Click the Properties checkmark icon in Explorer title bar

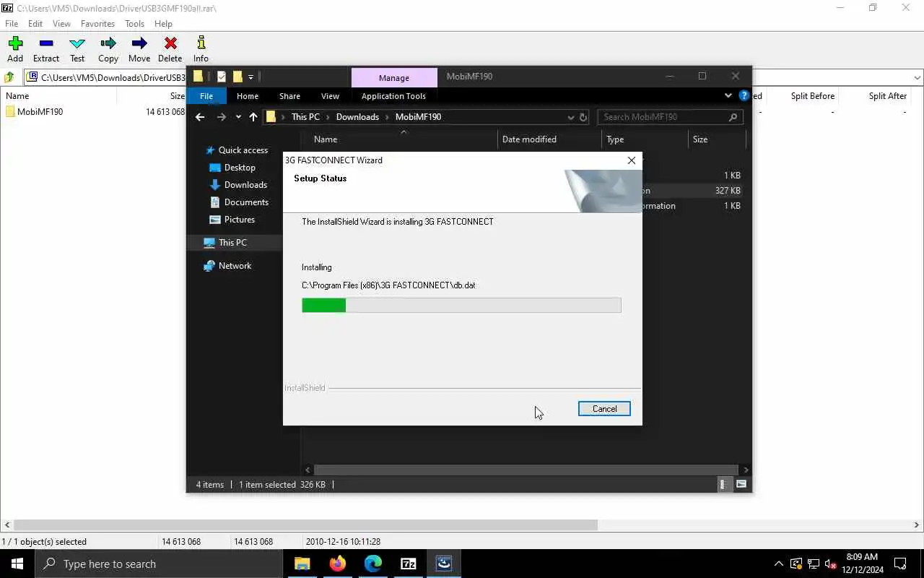(222, 77)
